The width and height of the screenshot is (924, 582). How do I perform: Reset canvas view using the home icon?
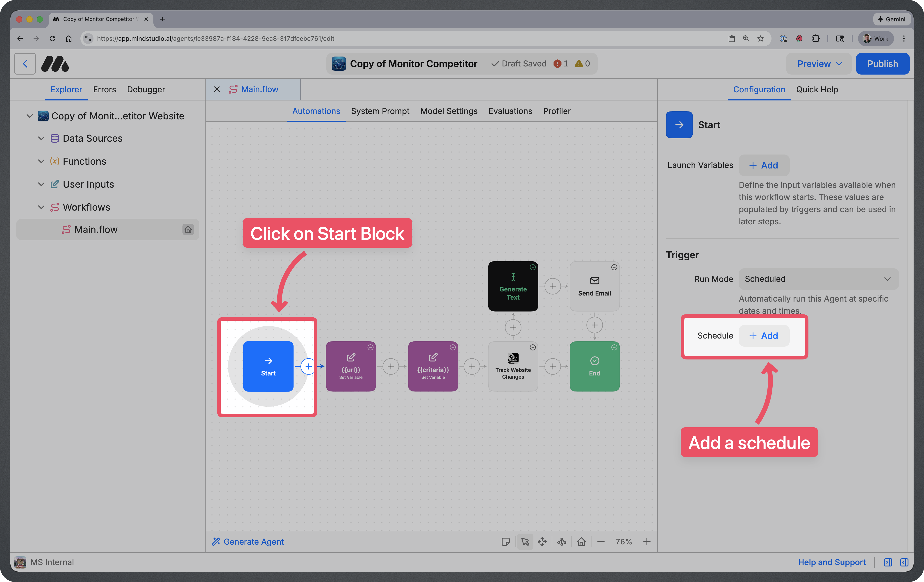[581, 541]
